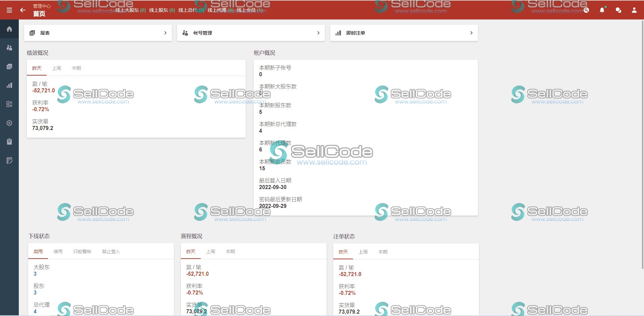The height and width of the screenshot is (316, 644).
Task: Select 只能看帐 filter under 下线状态
Action: (x=82, y=251)
